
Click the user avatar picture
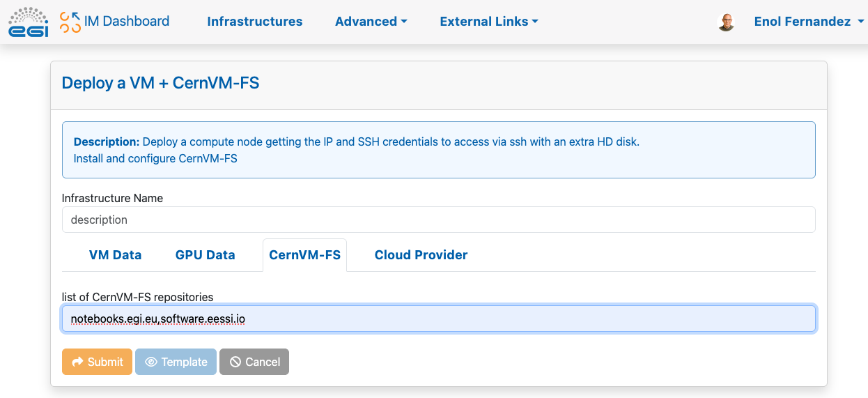727,22
